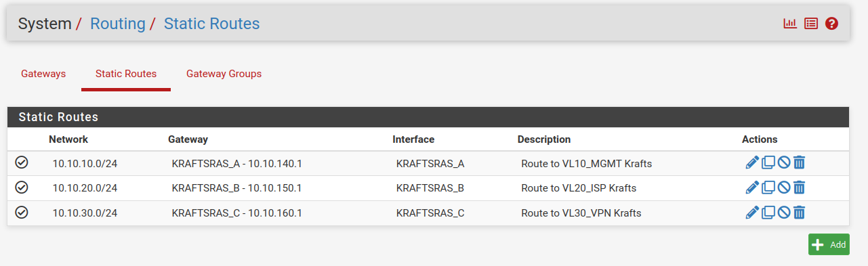Open the help icon in header
Screen dimensions: 868x266
coord(832,24)
